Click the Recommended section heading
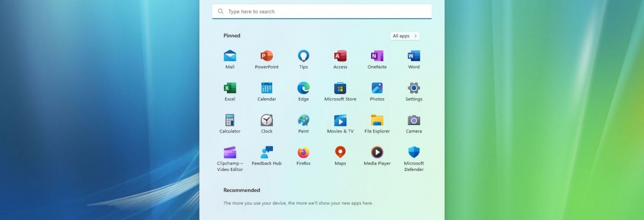The image size is (644, 220). (x=242, y=190)
